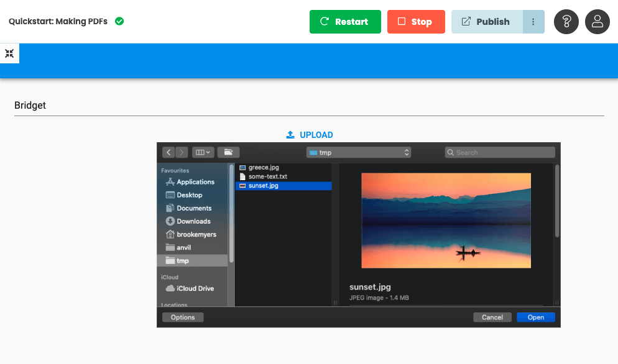Open extra options via the three-dot menu
Viewport: 618px width, 364px height.
coord(533,22)
